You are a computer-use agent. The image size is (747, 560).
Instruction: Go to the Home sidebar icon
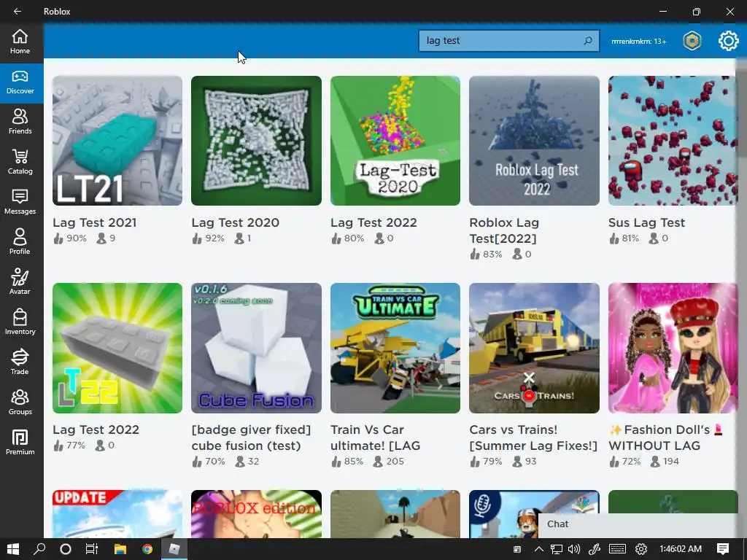click(x=20, y=42)
